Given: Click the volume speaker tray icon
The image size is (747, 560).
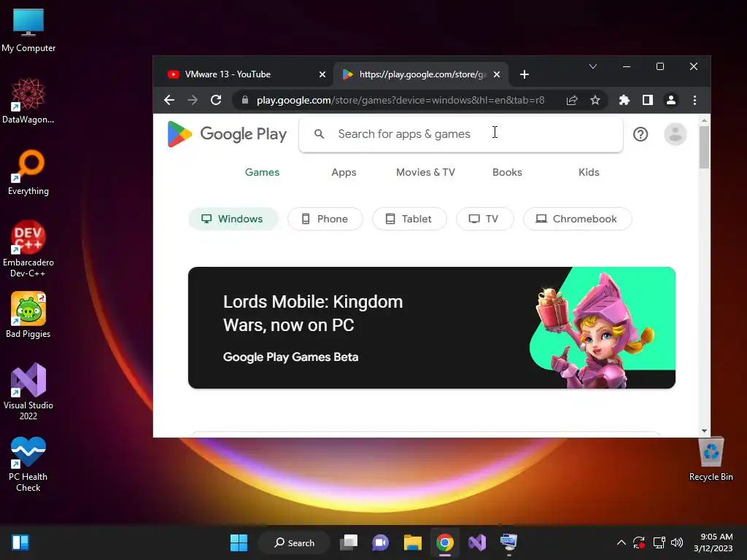Looking at the screenshot, I should [x=676, y=542].
